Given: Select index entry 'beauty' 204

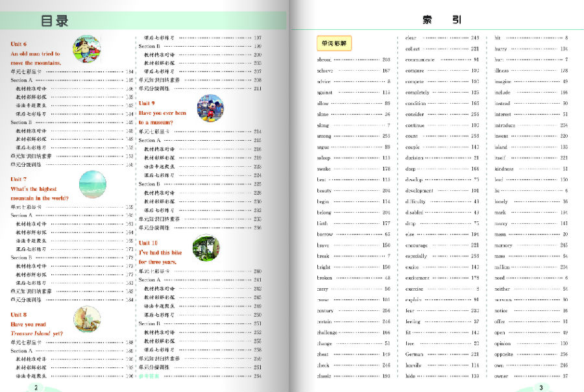Looking at the screenshot, I should click(x=354, y=190).
